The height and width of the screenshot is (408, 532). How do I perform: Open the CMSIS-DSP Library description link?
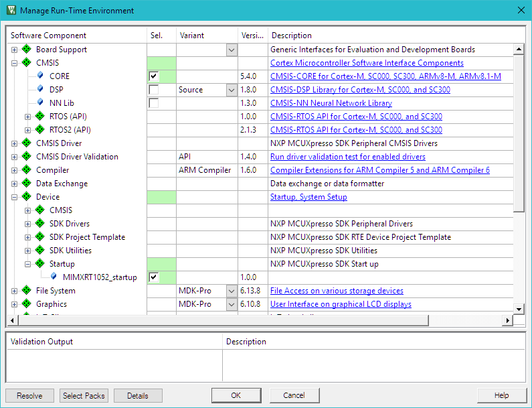[x=360, y=90]
